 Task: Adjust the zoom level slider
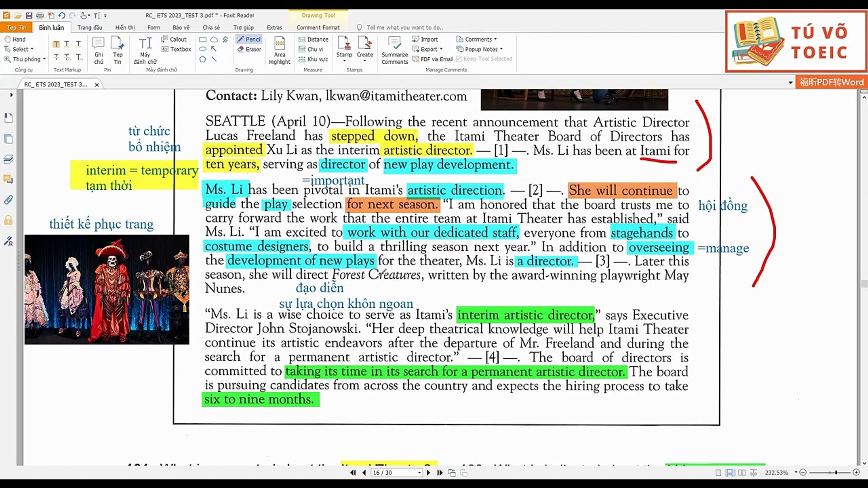(x=836, y=473)
